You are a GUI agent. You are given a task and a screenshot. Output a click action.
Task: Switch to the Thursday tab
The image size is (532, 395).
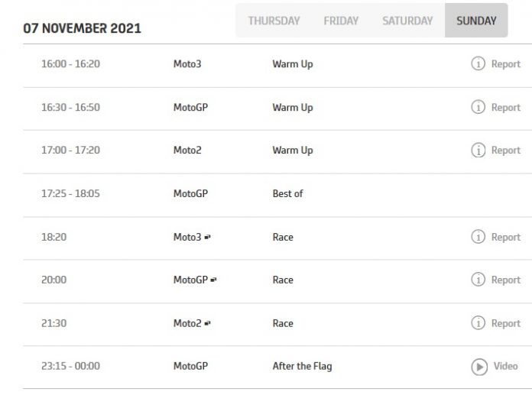pyautogui.click(x=274, y=21)
